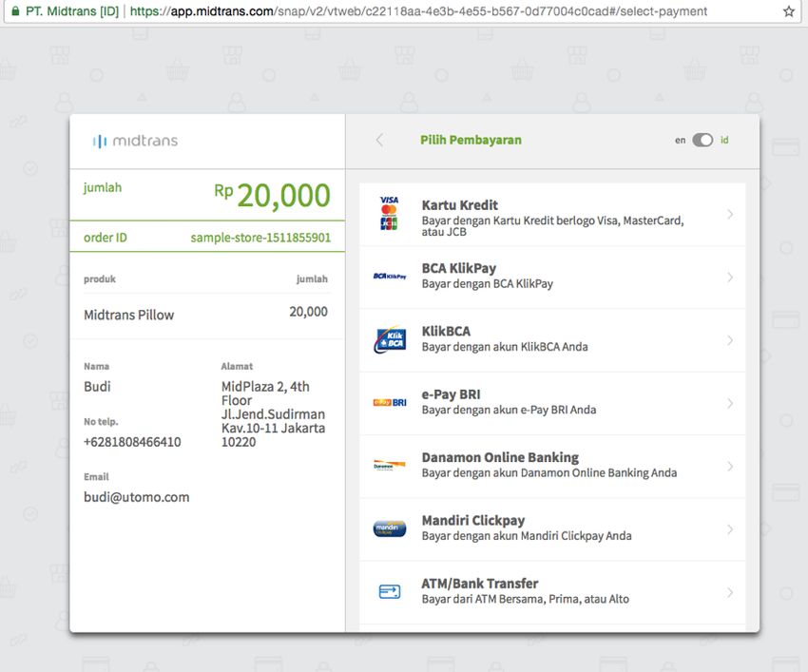The width and height of the screenshot is (808, 672).
Task: Click the address 'MidPlaza 2, 4th Floor'
Action: coord(265,394)
